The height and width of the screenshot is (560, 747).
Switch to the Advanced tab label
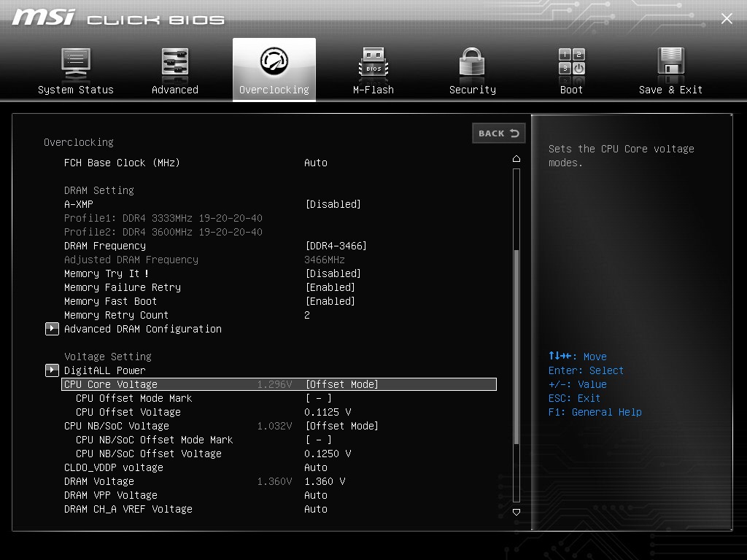pyautogui.click(x=175, y=90)
